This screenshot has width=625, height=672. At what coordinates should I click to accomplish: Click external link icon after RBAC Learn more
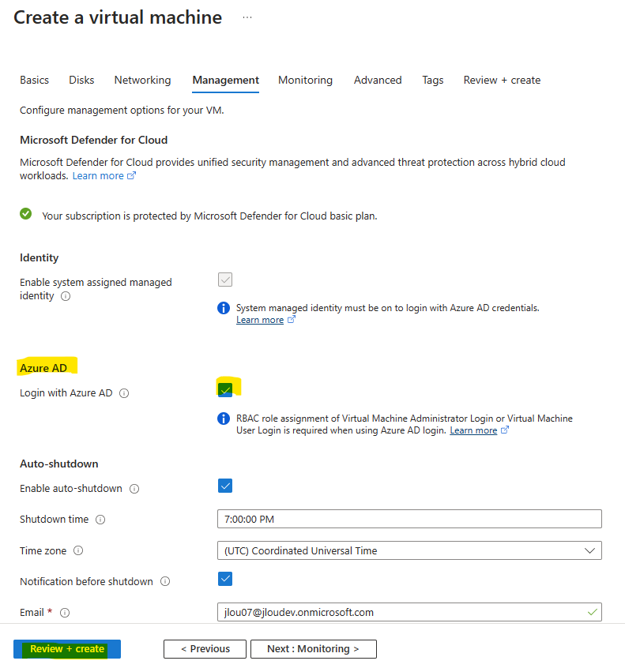click(x=505, y=430)
